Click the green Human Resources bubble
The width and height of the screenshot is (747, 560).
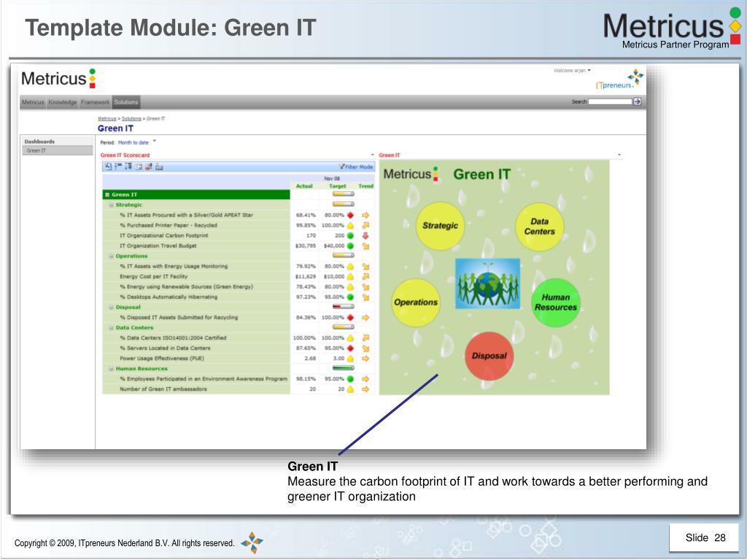pyautogui.click(x=555, y=303)
